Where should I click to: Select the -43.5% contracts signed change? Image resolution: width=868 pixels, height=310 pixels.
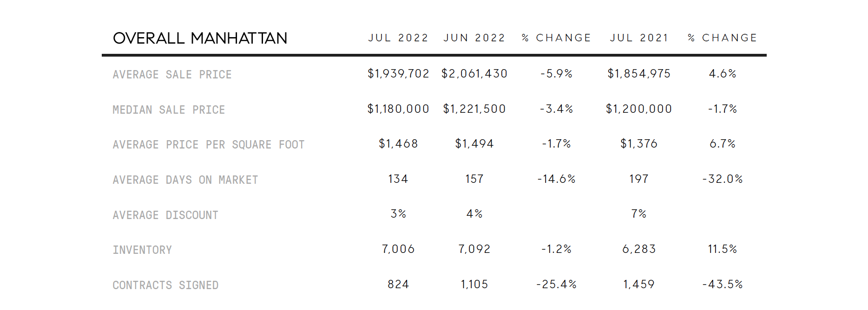point(722,284)
